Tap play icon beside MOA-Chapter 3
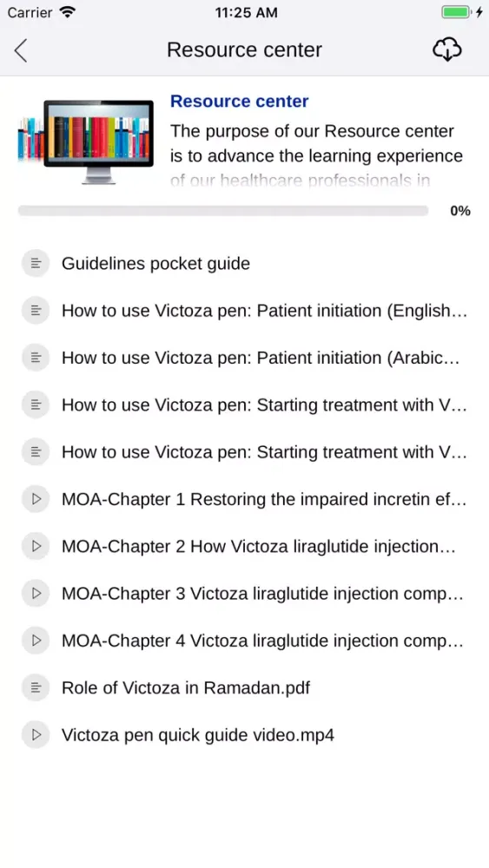The image size is (489, 868). pos(36,593)
